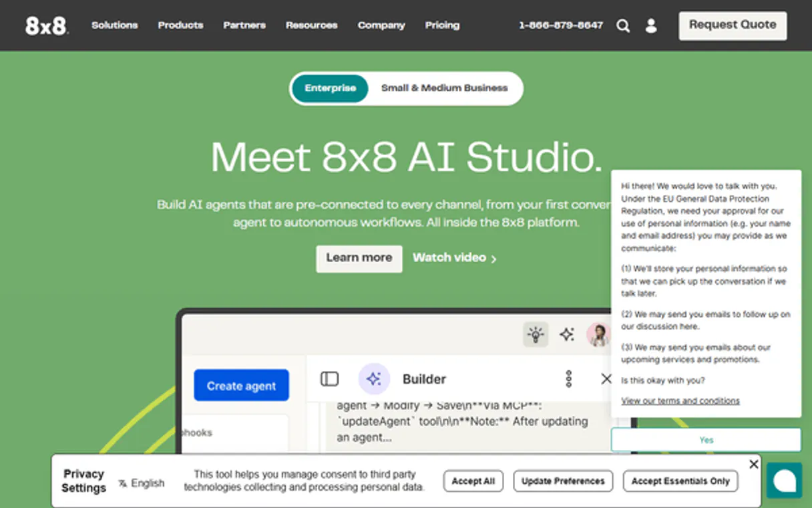Click the Builder panel title

click(x=424, y=379)
